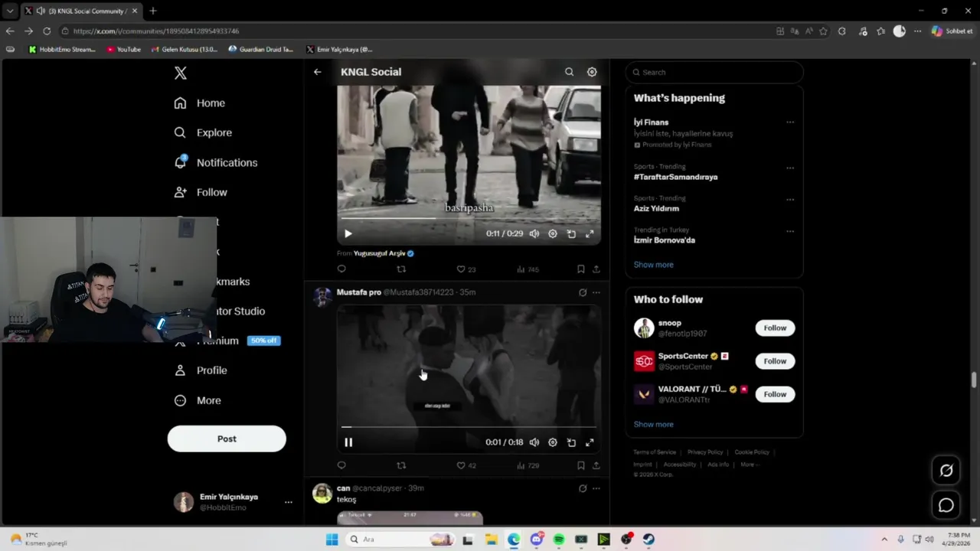Viewport: 980px width, 551px height.
Task: Open settings gear on the 0:18 video
Action: point(553,442)
